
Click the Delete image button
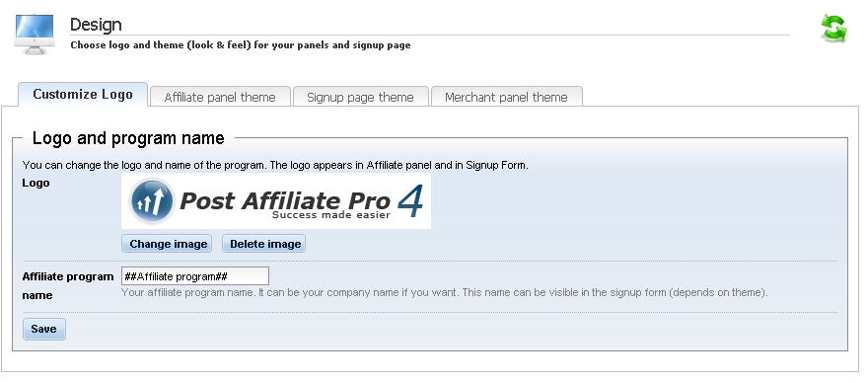point(264,244)
